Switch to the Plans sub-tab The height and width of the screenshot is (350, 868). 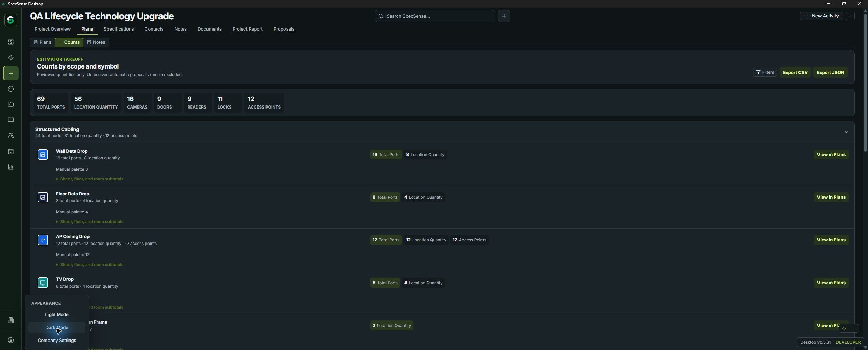click(42, 42)
